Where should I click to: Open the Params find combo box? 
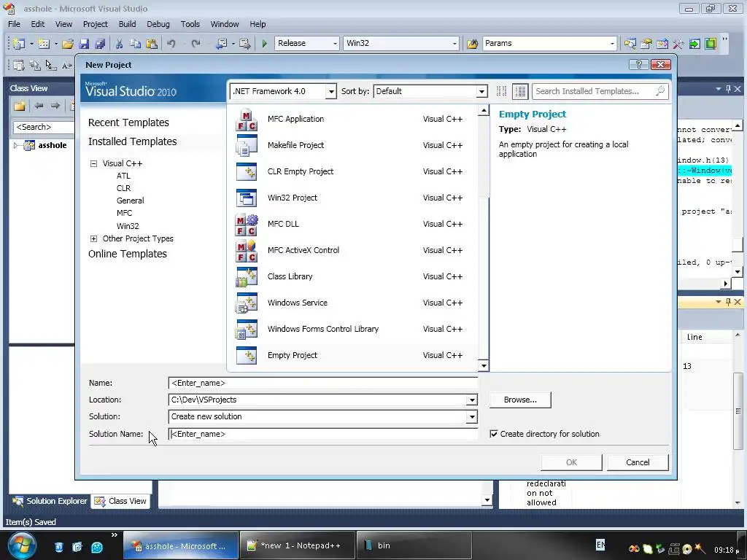(x=612, y=43)
